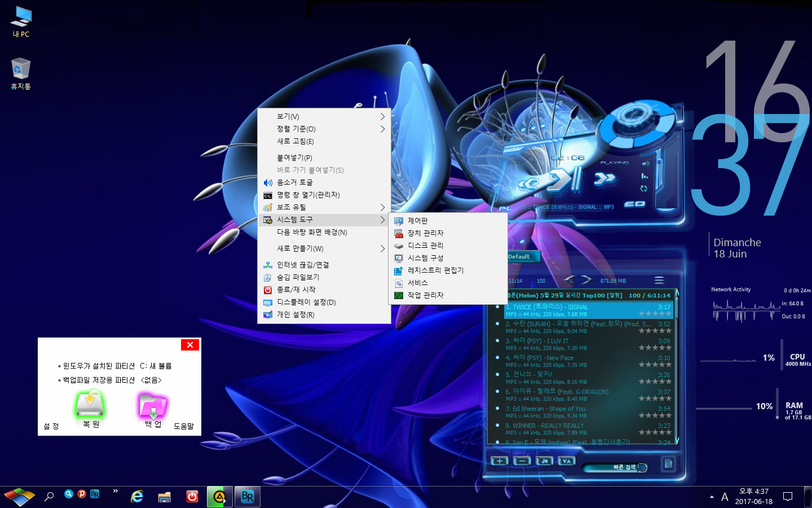Expand New (새로 만들기) submenu
The image size is (812, 508).
click(324, 248)
